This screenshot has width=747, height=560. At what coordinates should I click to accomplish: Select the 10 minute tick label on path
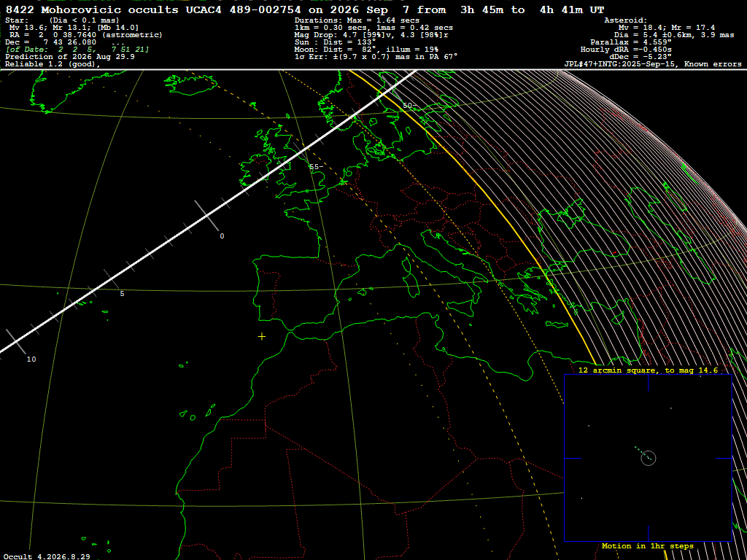31,359
